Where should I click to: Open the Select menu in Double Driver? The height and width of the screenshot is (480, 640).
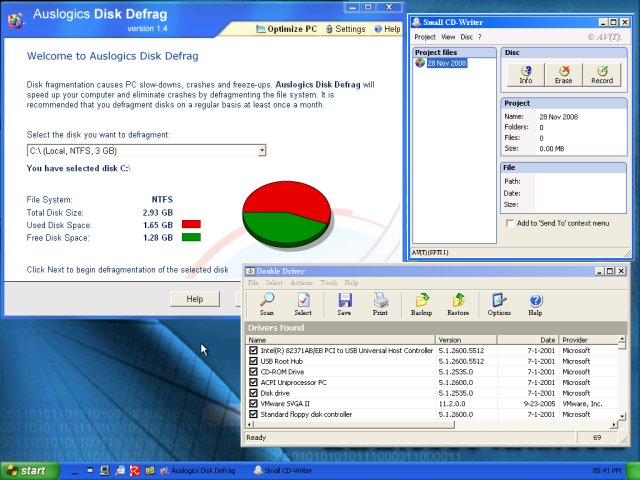click(x=274, y=282)
